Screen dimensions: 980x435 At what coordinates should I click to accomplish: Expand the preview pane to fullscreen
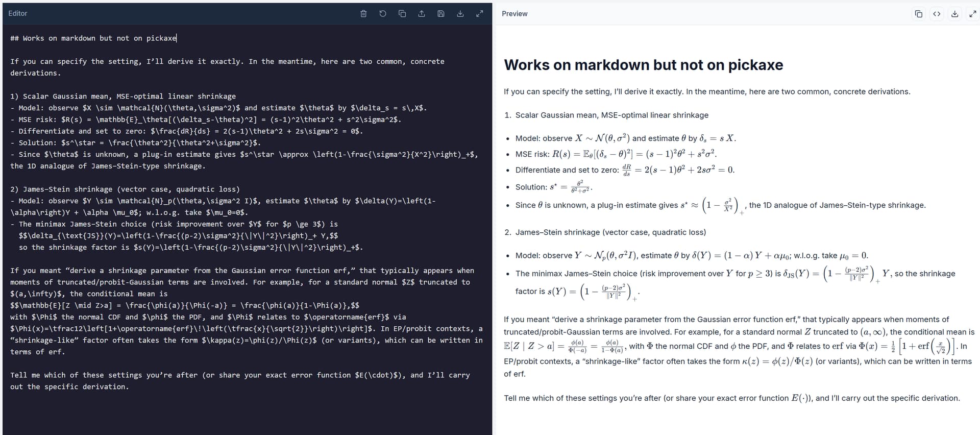tap(972, 14)
